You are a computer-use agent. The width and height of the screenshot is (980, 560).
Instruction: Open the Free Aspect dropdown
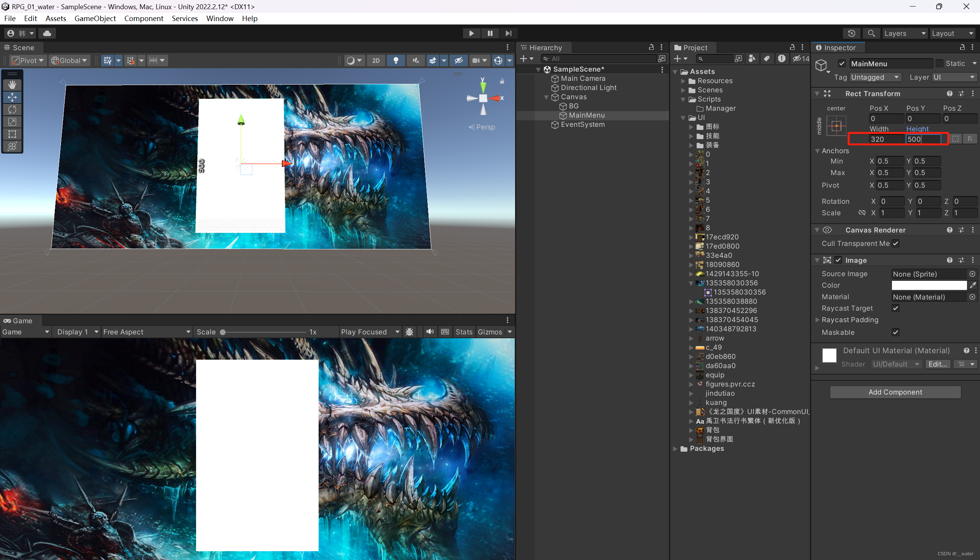click(146, 332)
